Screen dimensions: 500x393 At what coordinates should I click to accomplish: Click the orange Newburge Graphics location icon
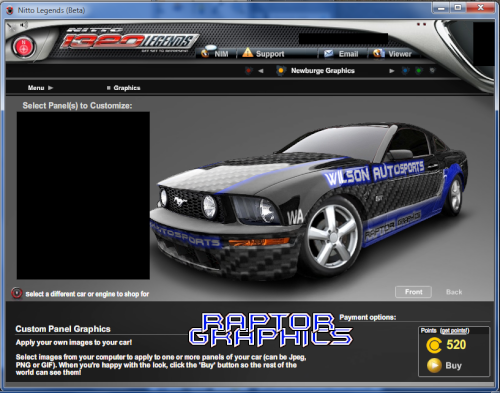coord(281,71)
